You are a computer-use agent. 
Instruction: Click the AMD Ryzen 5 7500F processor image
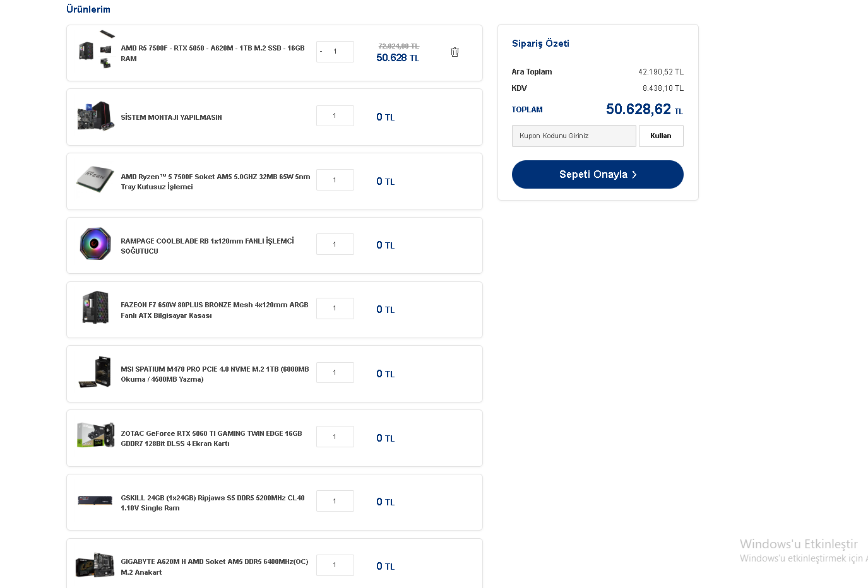95,180
